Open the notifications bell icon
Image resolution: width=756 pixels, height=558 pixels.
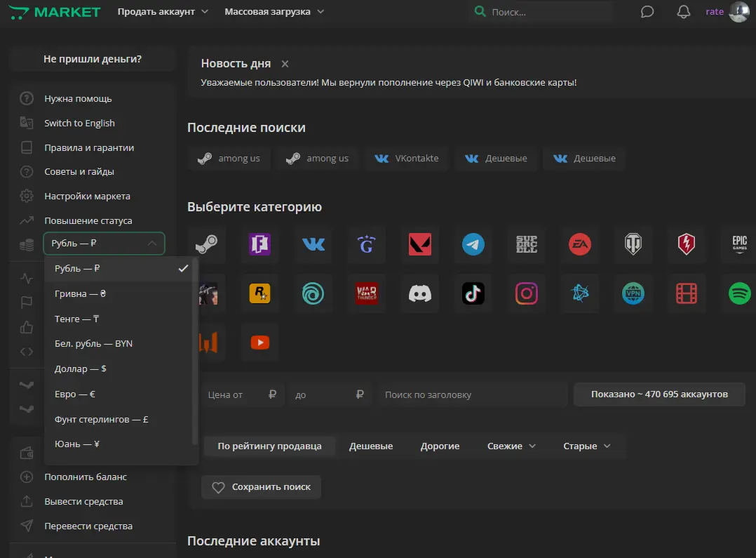[683, 12]
